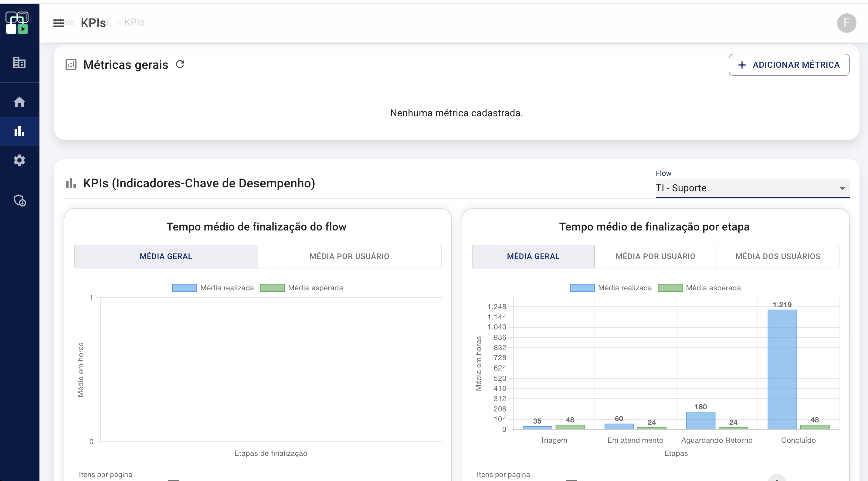
Task: Open the company building sidebar icon
Action: click(19, 63)
